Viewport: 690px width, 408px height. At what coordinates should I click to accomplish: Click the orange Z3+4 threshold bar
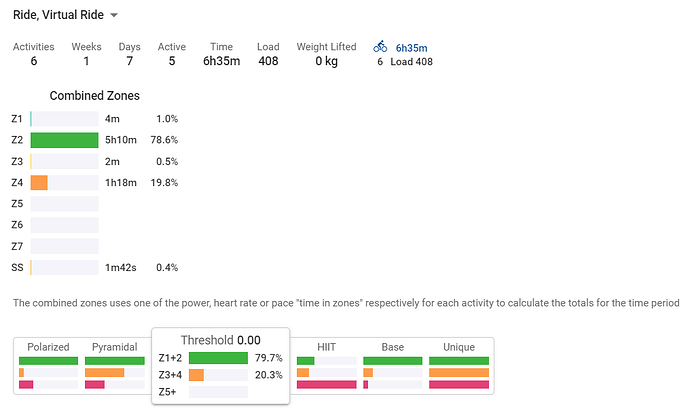(196, 375)
